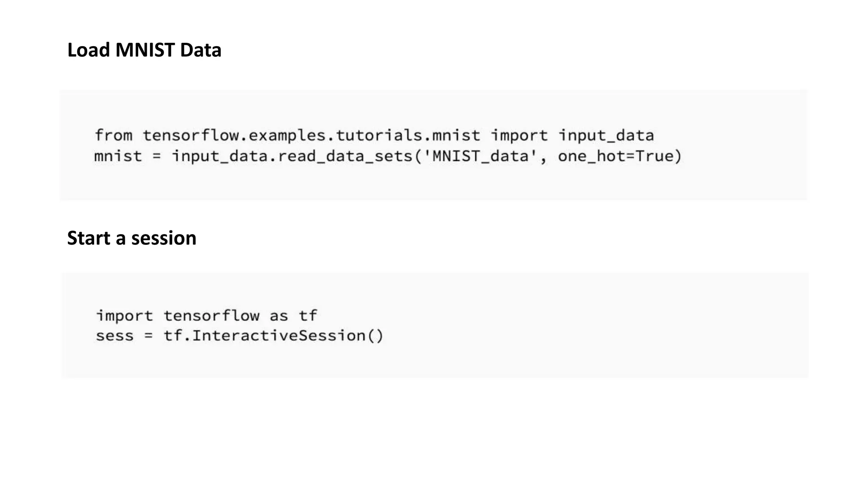Image resolution: width=868 pixels, height=488 pixels.
Task: Click the equals sign after 'mnist'
Action: [x=157, y=156]
